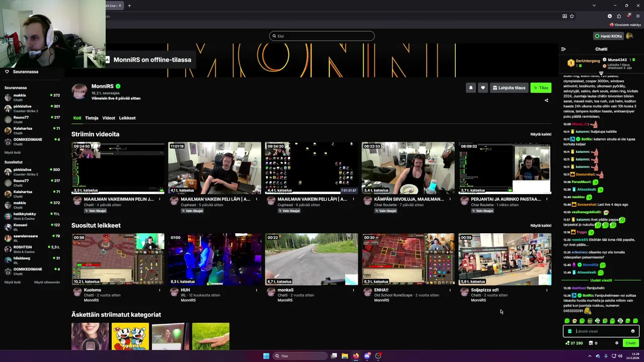Switch to the Tietoja tab
644x362 pixels.
pos(92,118)
